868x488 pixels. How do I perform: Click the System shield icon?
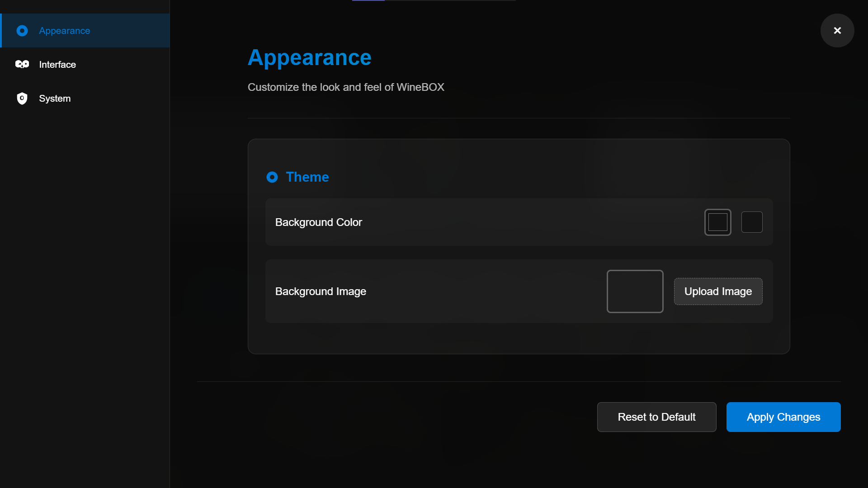22,99
